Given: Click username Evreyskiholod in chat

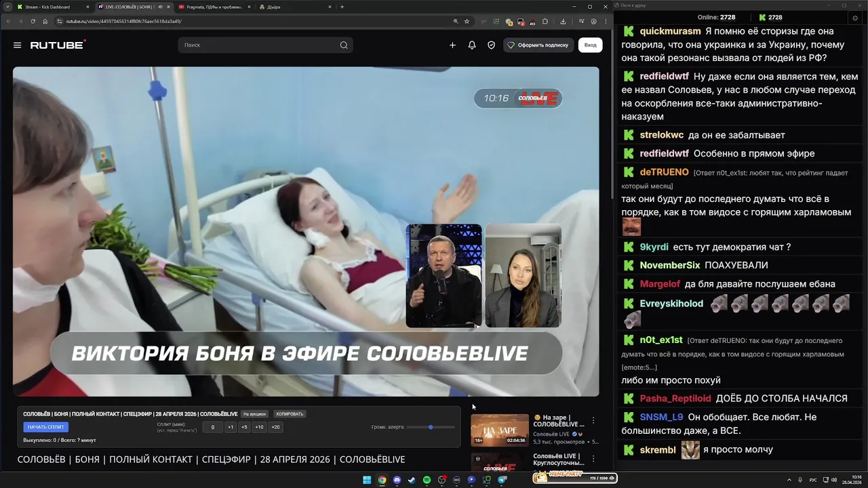Looking at the screenshot, I should 671,304.
